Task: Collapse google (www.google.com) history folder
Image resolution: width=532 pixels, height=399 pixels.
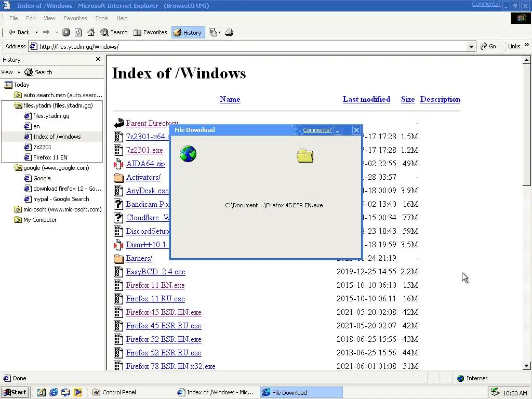Action: point(51,168)
